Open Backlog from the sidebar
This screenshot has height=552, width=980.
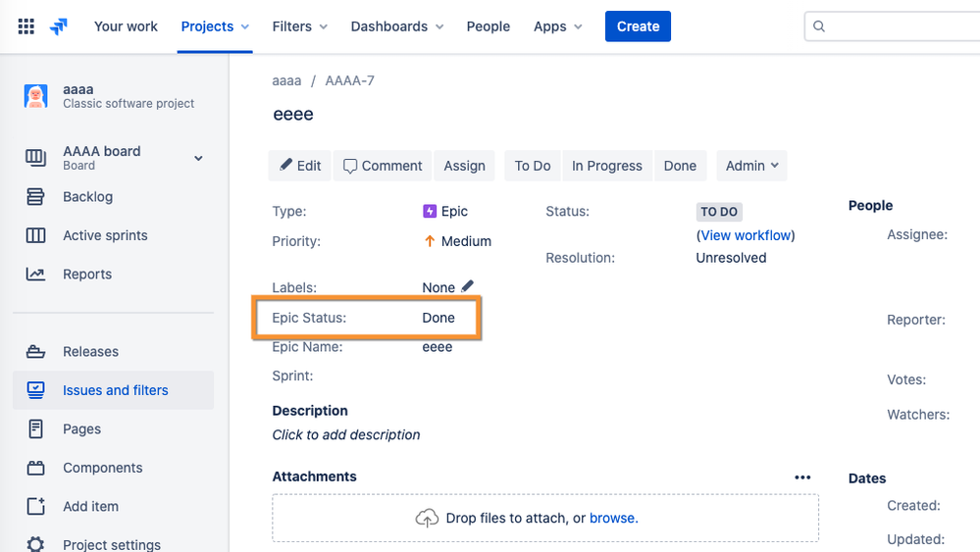(x=87, y=197)
